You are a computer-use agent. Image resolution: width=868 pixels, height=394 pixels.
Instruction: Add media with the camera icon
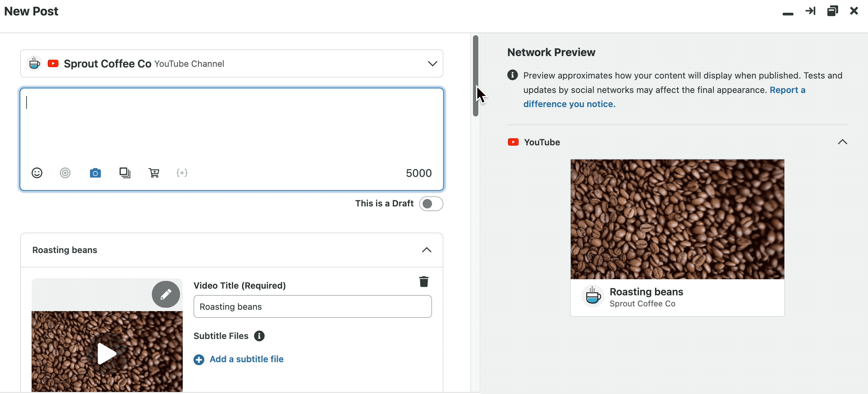95,173
